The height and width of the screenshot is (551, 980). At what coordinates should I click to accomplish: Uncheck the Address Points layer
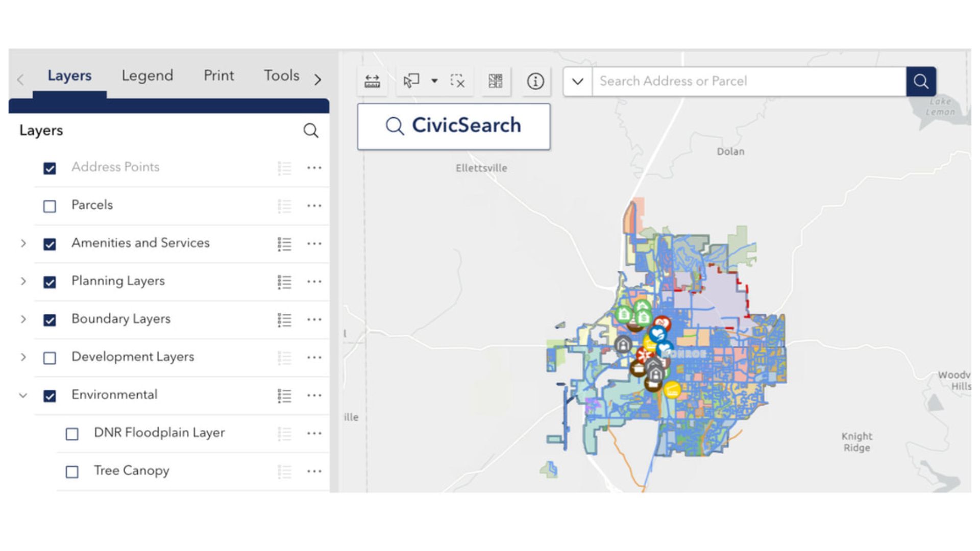click(50, 168)
